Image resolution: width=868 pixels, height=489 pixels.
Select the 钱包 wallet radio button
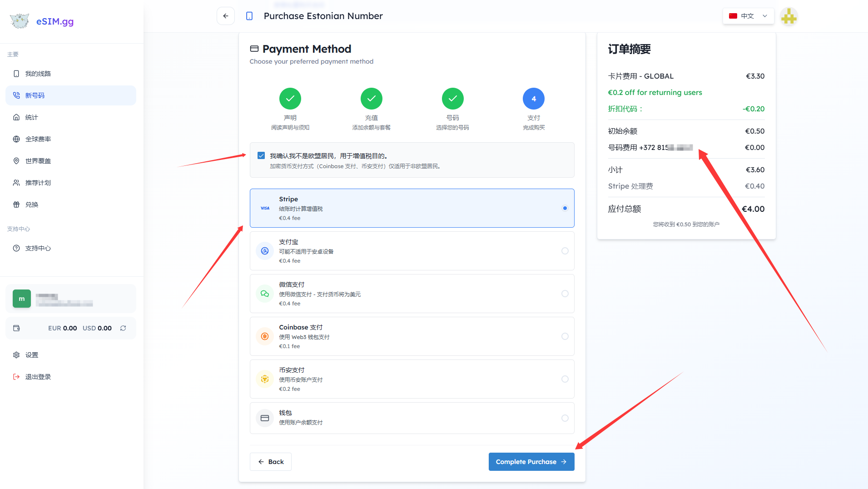(565, 418)
